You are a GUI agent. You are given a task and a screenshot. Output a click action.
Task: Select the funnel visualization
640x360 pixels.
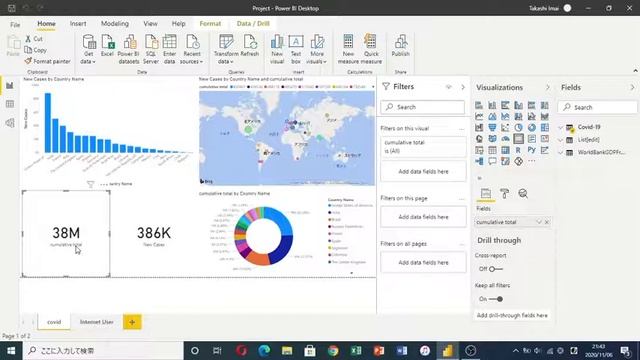(x=492, y=127)
